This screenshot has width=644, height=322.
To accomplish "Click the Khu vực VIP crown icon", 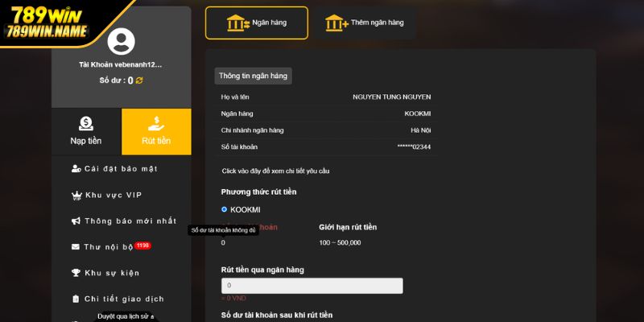I will [x=76, y=196].
